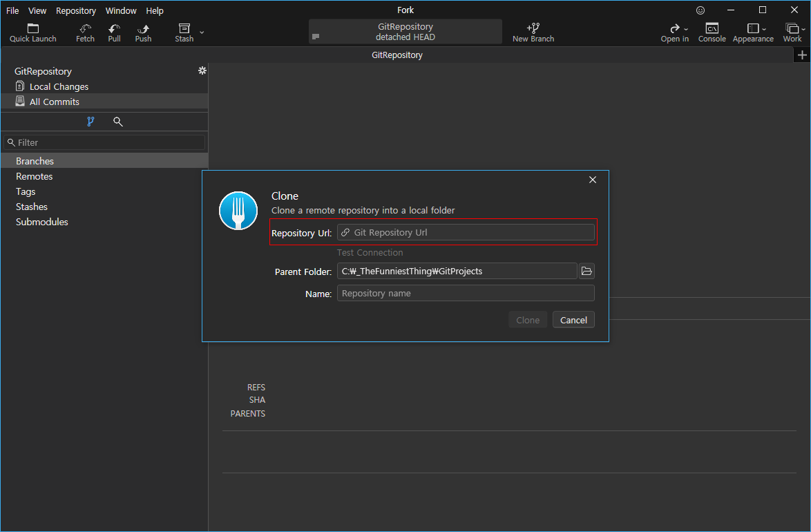
Task: Select Local Changes in sidebar
Action: pyautogui.click(x=104, y=86)
